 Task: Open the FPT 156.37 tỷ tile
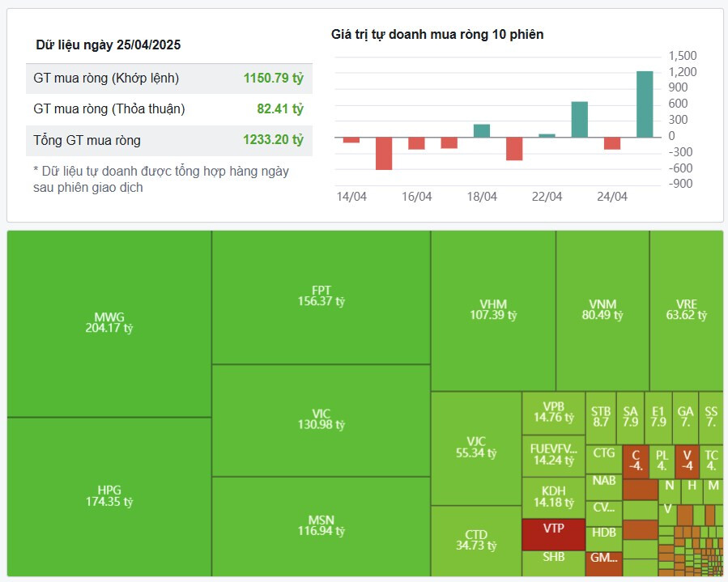[321, 296]
